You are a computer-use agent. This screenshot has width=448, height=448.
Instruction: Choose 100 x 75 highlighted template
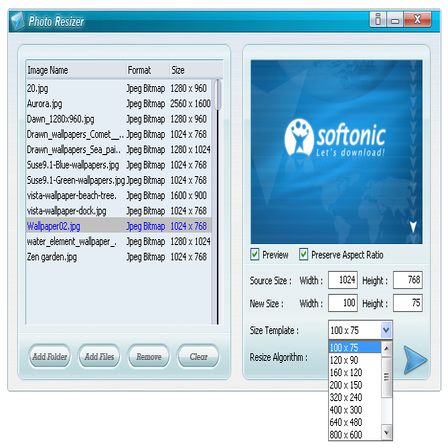355,347
